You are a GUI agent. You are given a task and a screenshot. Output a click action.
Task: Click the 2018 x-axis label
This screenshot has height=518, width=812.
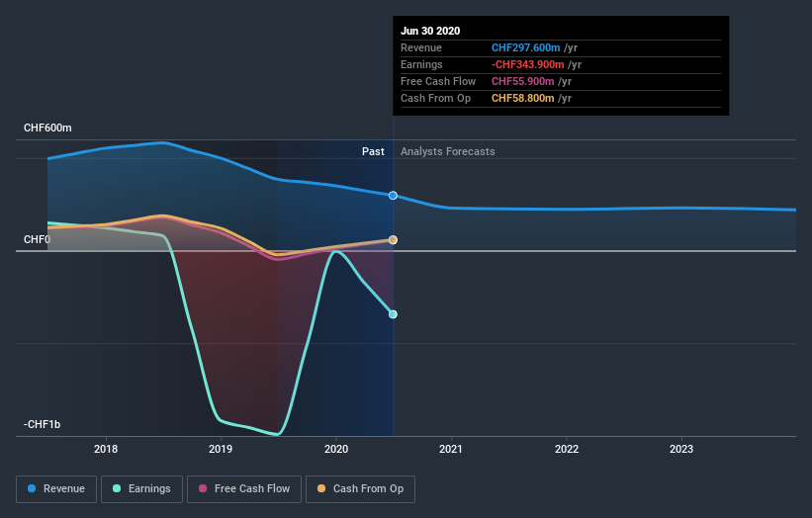coord(106,449)
